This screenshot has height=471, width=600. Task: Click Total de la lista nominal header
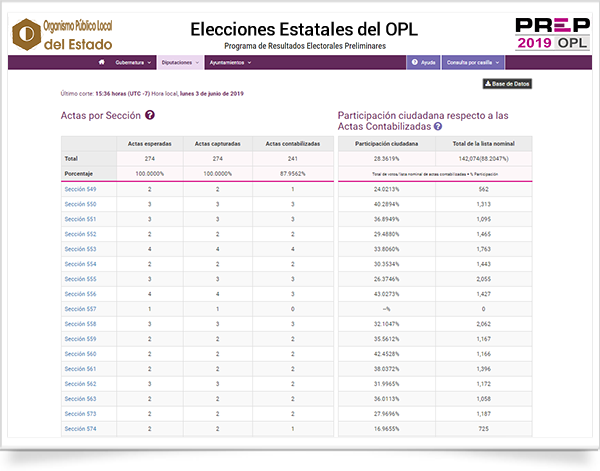click(x=484, y=143)
